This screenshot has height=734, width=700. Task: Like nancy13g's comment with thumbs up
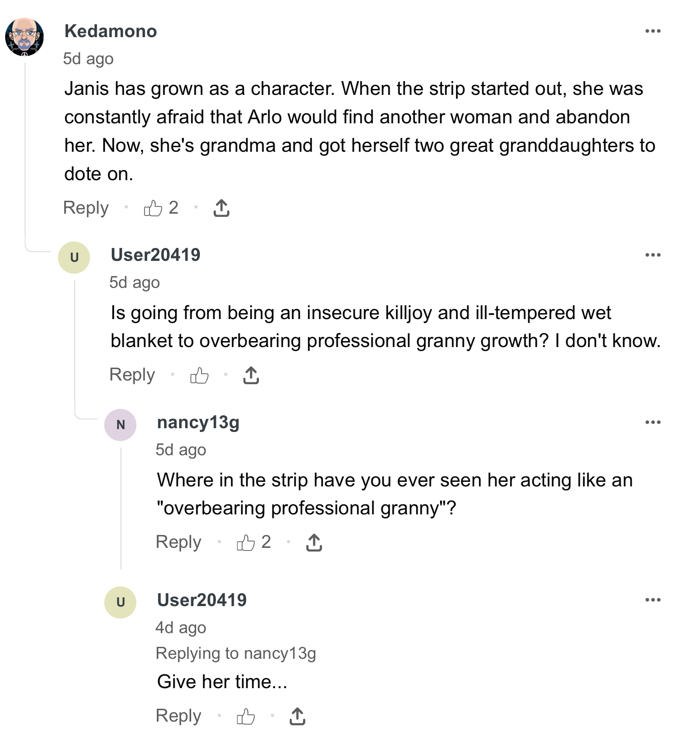[246, 543]
